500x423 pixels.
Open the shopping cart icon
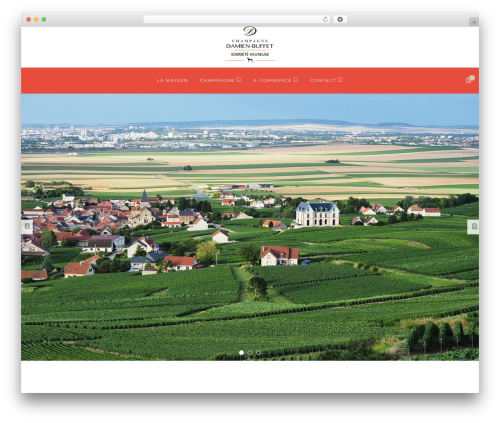click(470, 79)
